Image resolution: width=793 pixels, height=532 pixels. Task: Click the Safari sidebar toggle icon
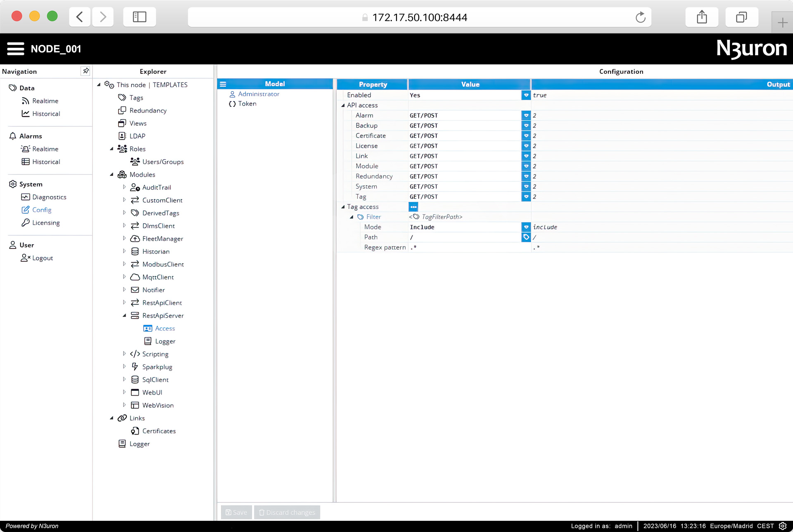click(139, 17)
